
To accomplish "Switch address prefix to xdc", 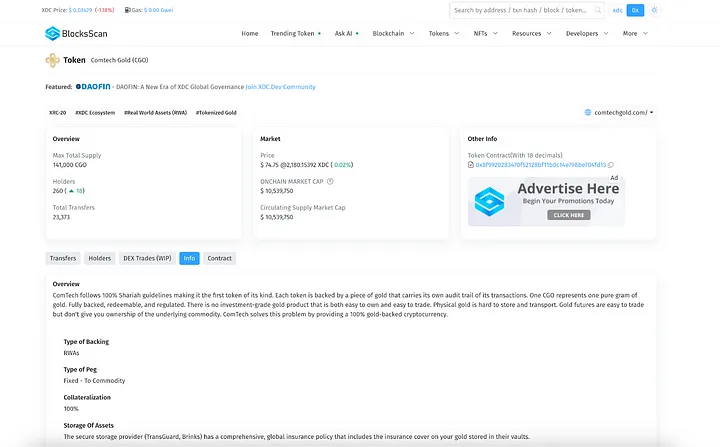I will (x=617, y=10).
